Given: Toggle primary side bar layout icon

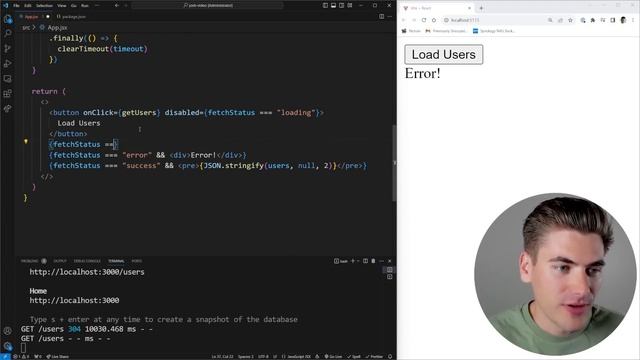Looking at the screenshot, I should point(325,6).
